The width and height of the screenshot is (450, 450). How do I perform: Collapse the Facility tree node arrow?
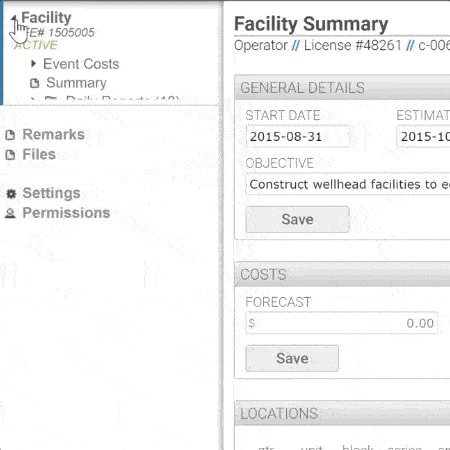click(14, 18)
